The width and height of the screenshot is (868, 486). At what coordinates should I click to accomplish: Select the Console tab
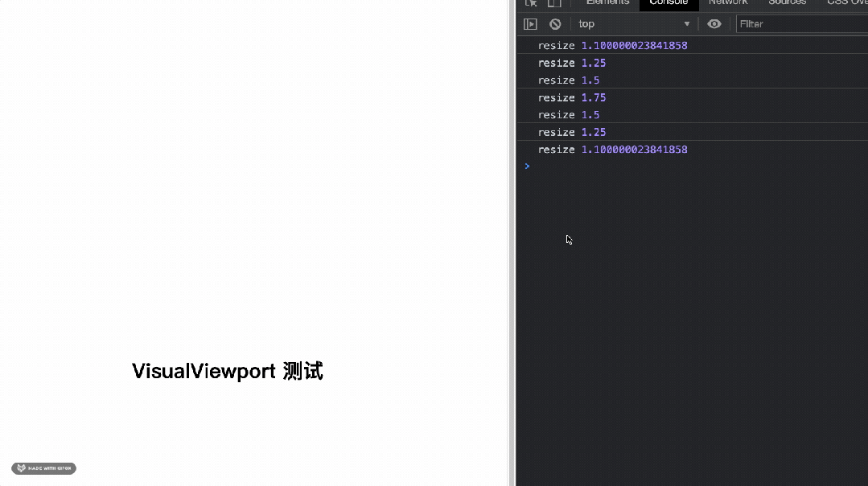coord(668,3)
